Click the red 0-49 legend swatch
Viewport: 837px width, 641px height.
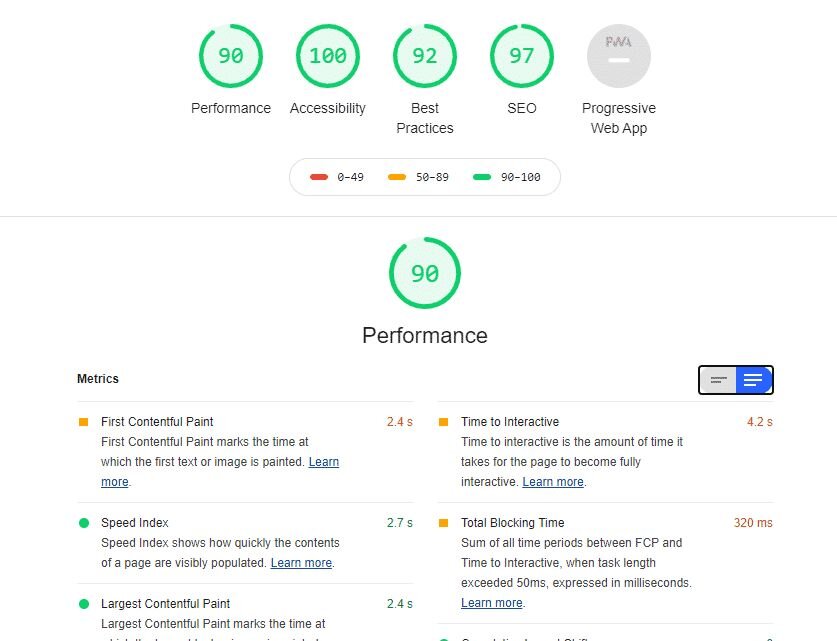(x=319, y=177)
